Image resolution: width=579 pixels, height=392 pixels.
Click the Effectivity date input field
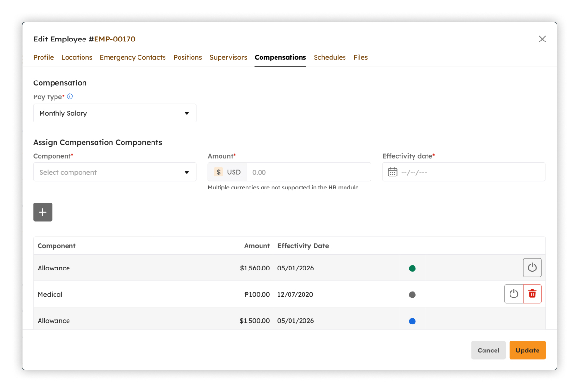464,172
